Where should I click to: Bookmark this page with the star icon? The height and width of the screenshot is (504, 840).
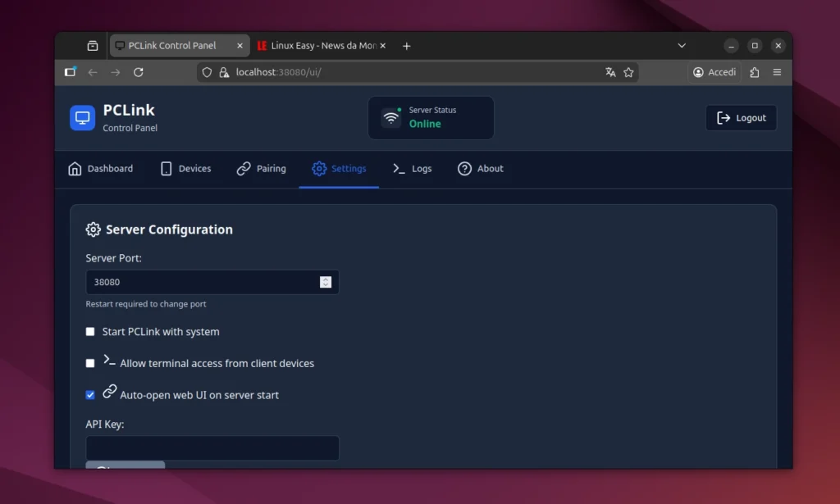tap(628, 72)
